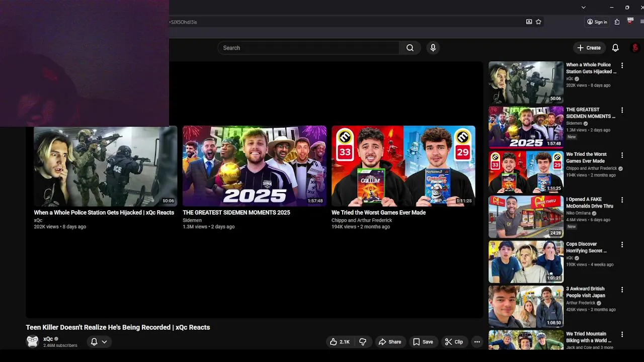Open options for 'Cops Discover Horrifying Secret' video
The width and height of the screenshot is (644, 362).
pyautogui.click(x=622, y=244)
